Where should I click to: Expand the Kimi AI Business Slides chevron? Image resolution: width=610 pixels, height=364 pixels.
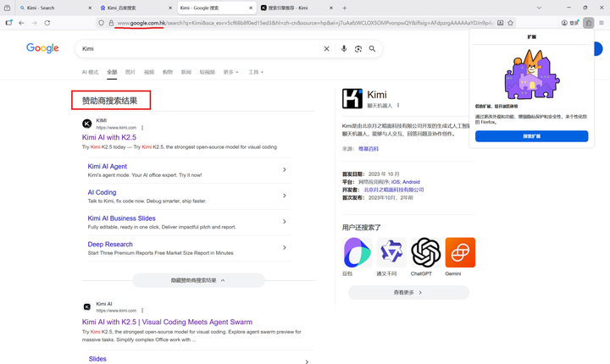click(285, 222)
